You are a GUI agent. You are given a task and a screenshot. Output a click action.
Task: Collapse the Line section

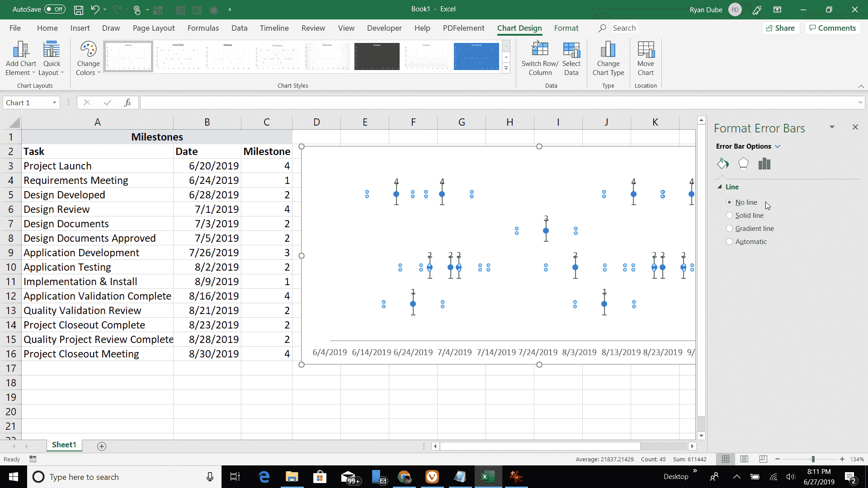[x=720, y=187]
